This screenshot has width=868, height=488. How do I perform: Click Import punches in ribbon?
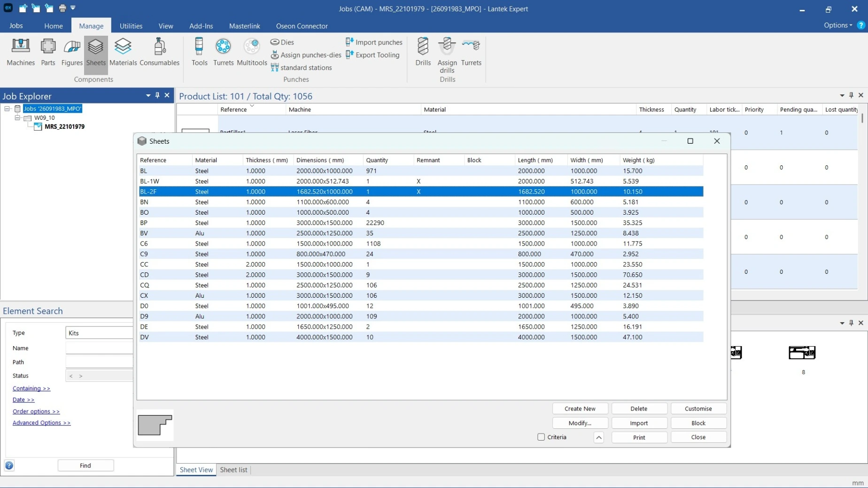[x=374, y=42]
